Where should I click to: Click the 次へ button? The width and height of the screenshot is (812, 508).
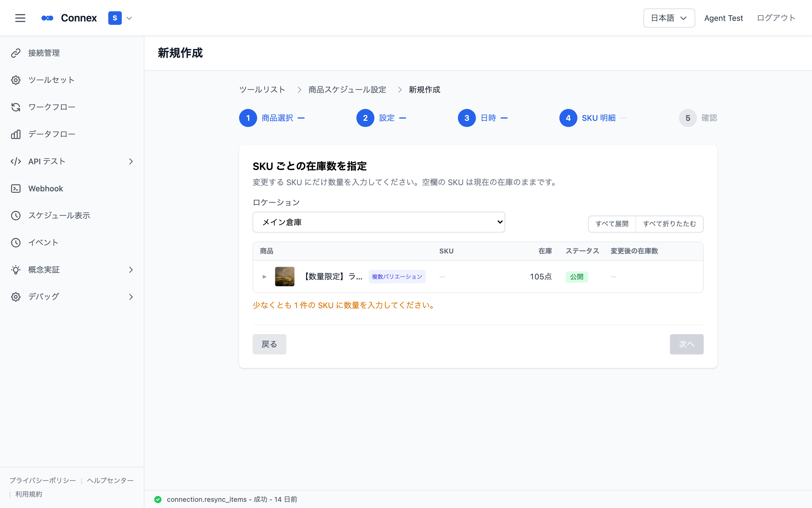pos(687,344)
